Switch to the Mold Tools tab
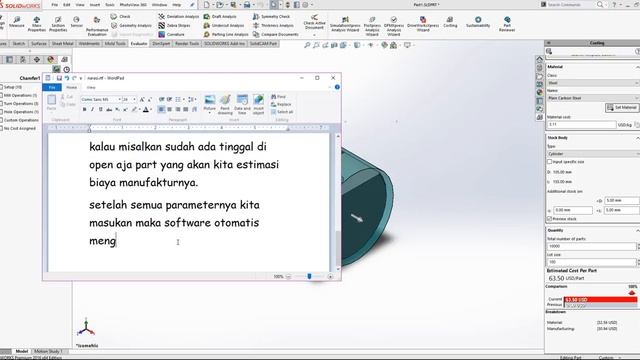The height and width of the screenshot is (360, 640). 115,43
